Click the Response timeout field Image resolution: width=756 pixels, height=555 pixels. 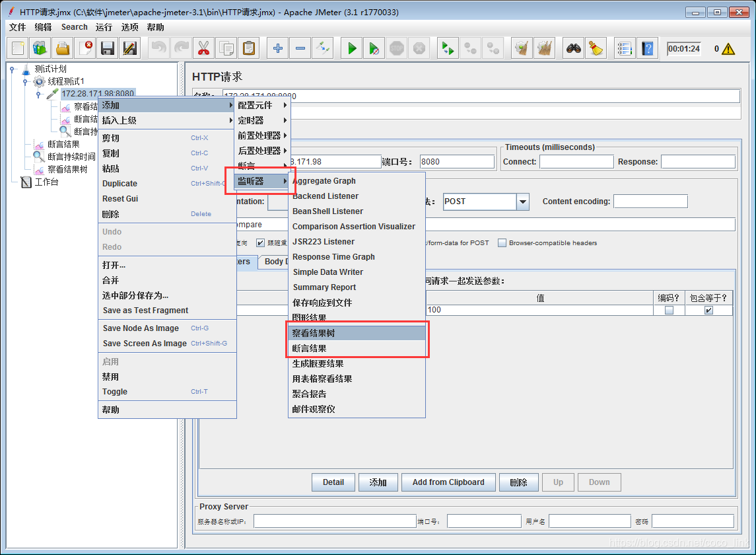tap(698, 162)
